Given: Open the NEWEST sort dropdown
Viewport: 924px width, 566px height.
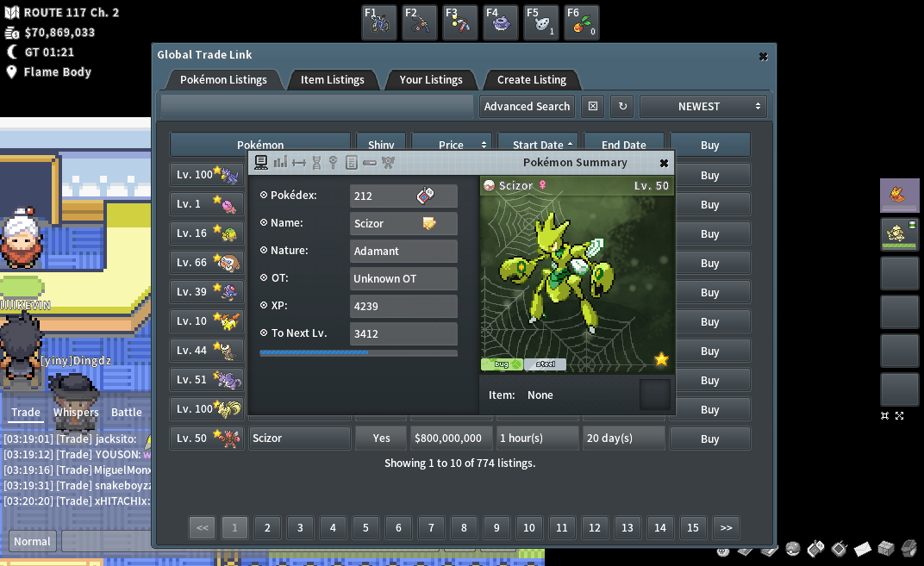Looking at the screenshot, I should [702, 107].
